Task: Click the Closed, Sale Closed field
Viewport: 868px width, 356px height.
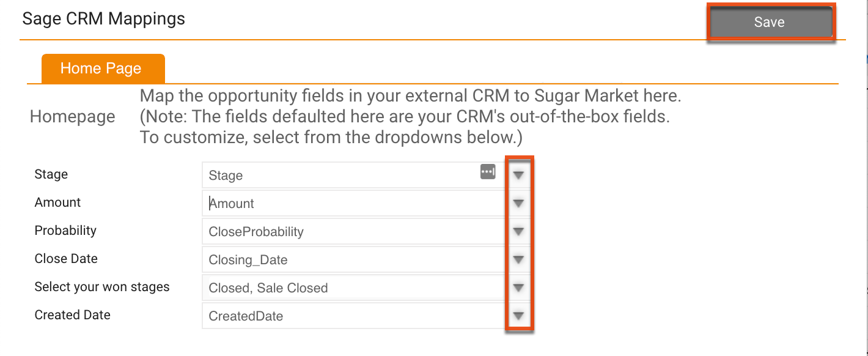Action: tap(355, 288)
